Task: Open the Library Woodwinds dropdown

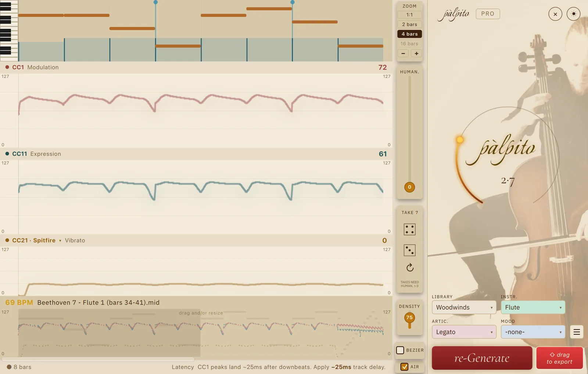Action: click(464, 307)
